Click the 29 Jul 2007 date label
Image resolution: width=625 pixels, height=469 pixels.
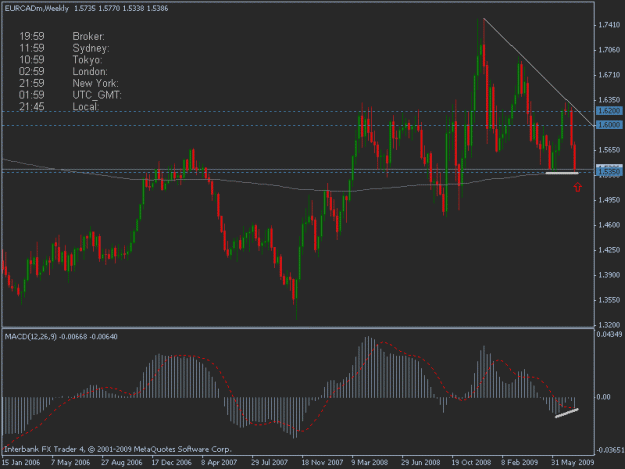click(269, 463)
